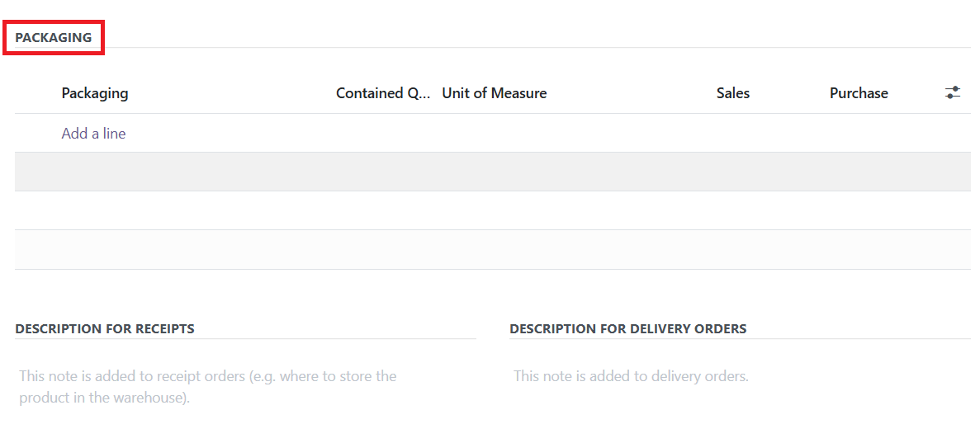
Task: Sort by Unit of Measure column header
Action: click(x=495, y=93)
